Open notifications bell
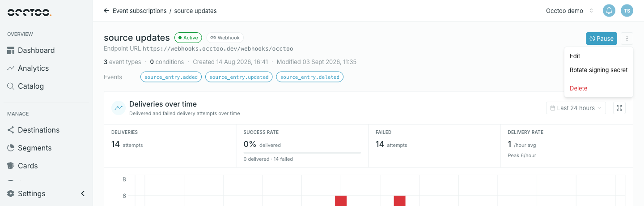 click(609, 11)
